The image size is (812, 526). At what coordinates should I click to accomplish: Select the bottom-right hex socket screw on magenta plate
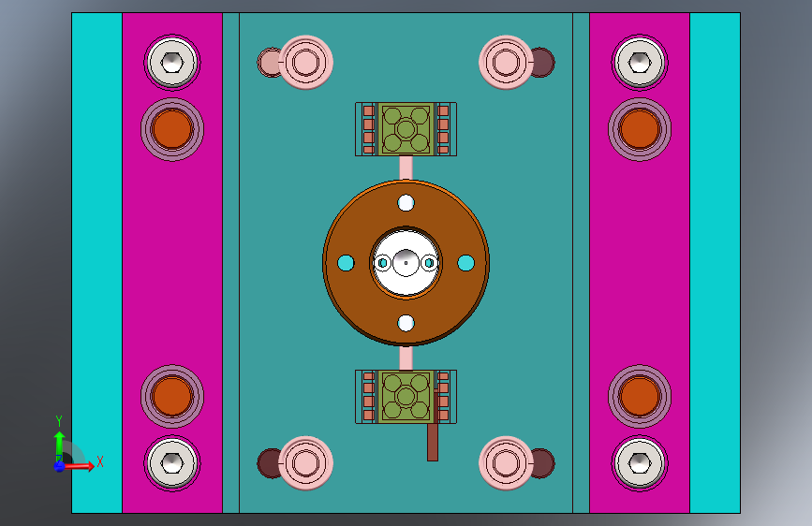(x=640, y=463)
